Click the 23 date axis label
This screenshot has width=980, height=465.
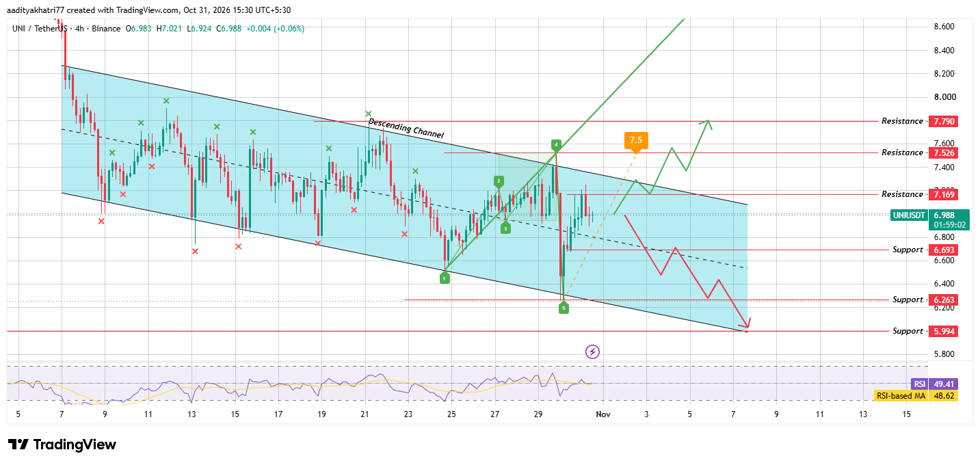click(408, 414)
